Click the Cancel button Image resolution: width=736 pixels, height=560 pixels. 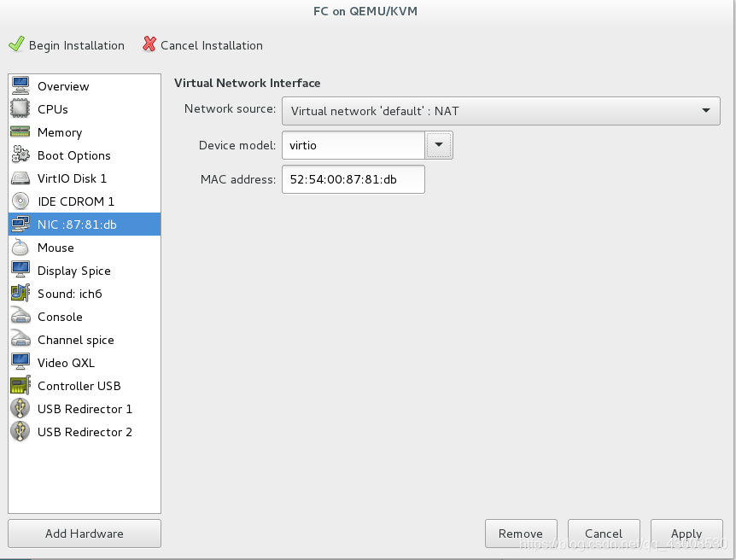point(604,534)
